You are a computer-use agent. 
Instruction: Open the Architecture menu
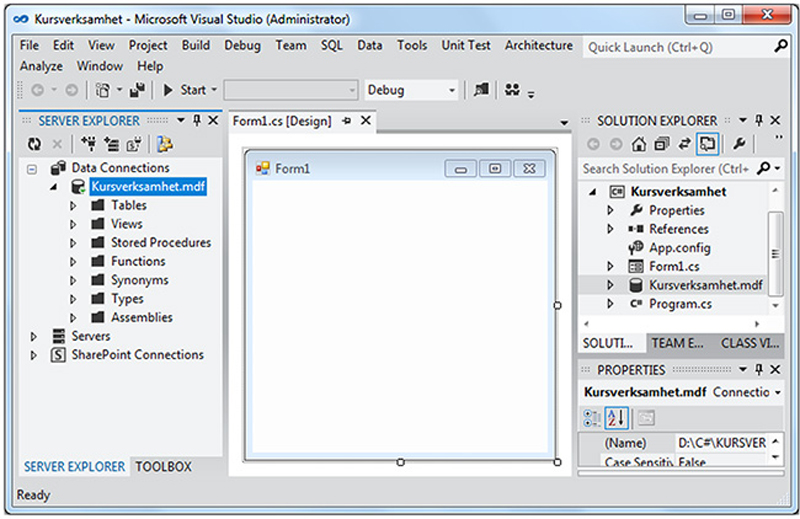pos(538,45)
